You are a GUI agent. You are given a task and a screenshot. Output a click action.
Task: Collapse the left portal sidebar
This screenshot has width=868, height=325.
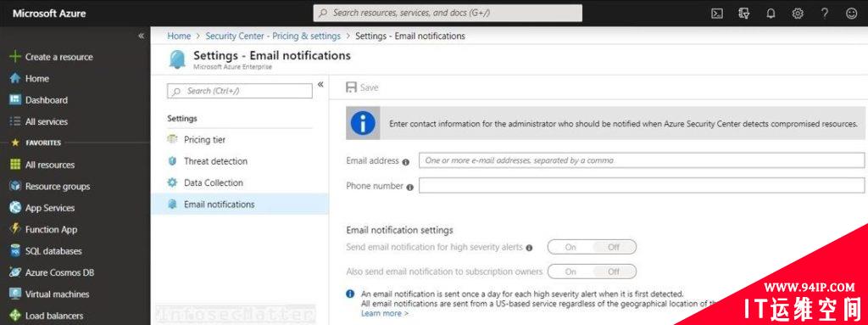tap(142, 36)
